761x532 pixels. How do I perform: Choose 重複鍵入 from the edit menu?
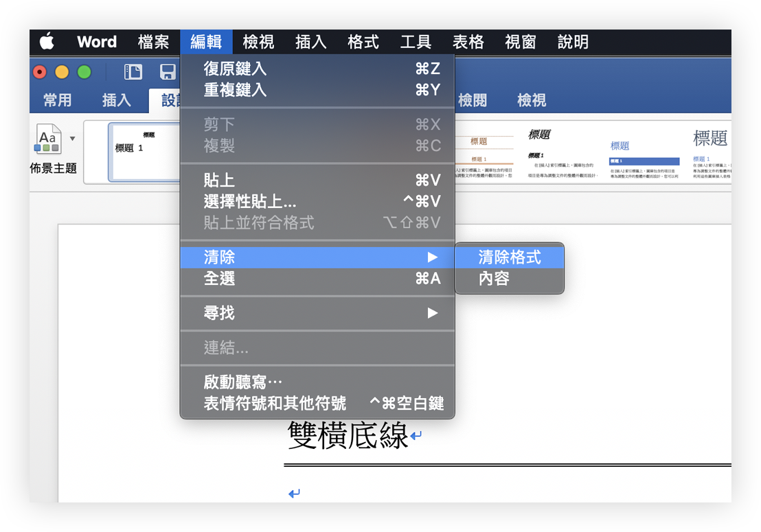click(317, 90)
